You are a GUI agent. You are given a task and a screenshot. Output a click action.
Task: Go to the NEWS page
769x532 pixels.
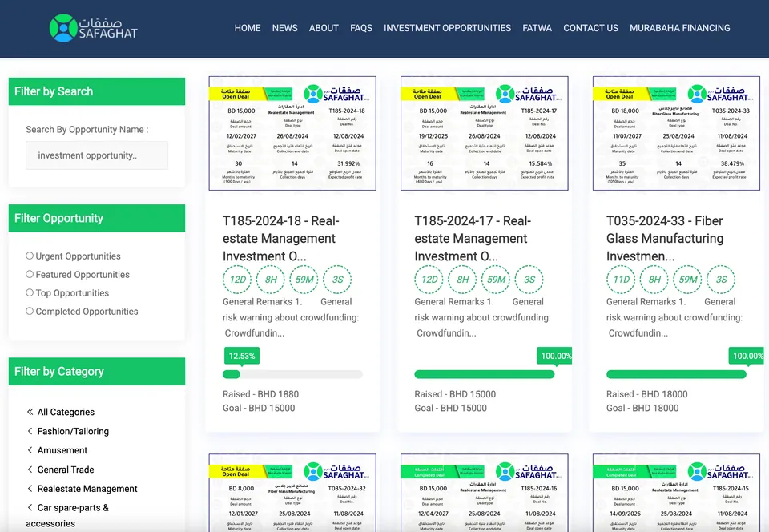pyautogui.click(x=285, y=28)
